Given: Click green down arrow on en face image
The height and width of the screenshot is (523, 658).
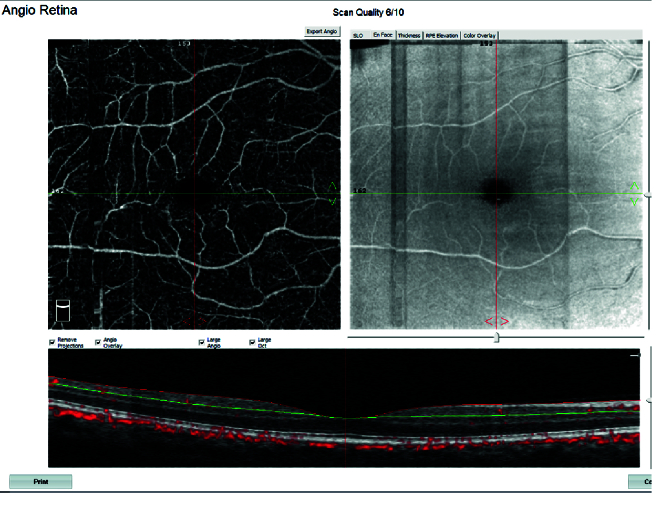Looking at the screenshot, I should pyautogui.click(x=633, y=202).
